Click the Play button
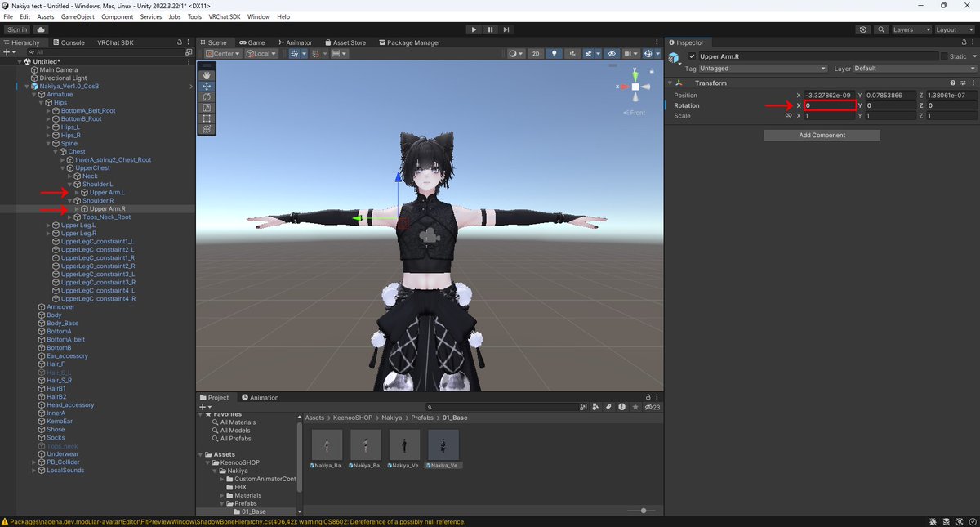This screenshot has width=980, height=527. pos(474,29)
